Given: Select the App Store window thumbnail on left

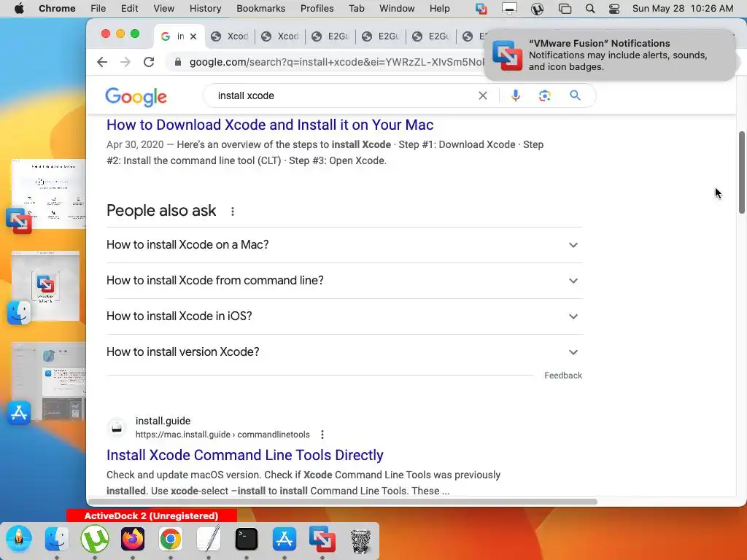Looking at the screenshot, I should point(49,381).
